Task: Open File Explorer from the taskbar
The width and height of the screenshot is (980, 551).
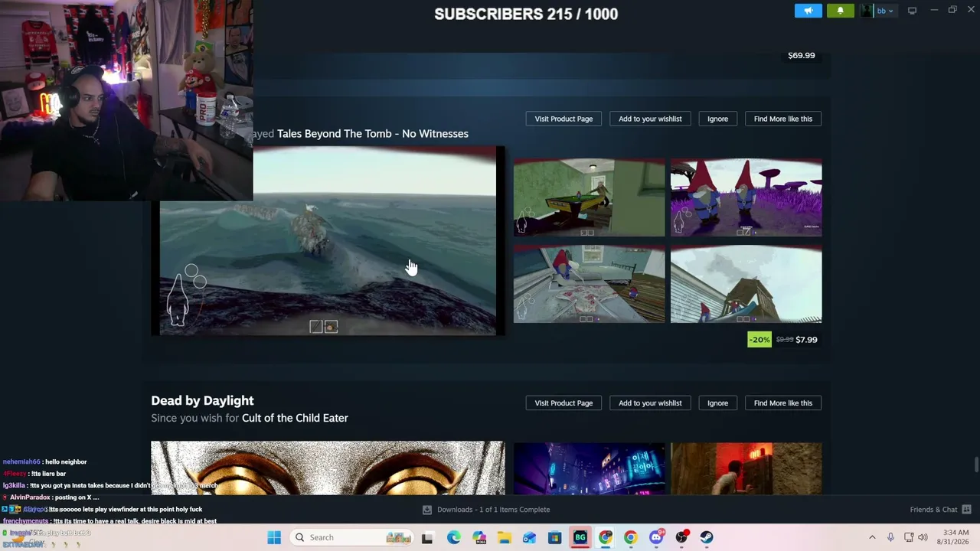Action: click(505, 537)
